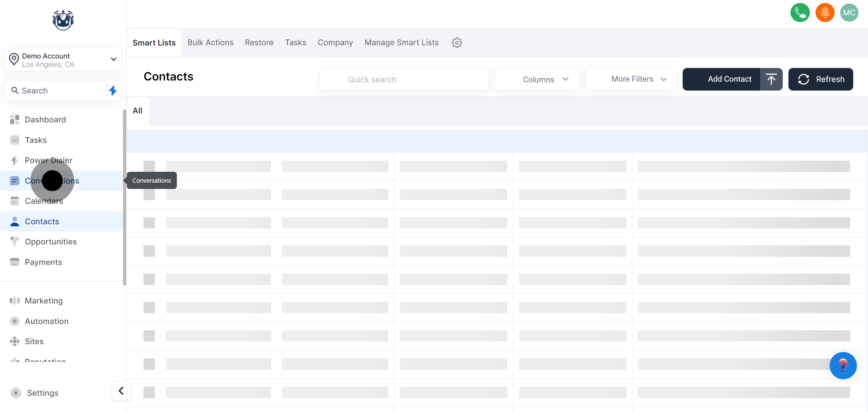The width and height of the screenshot is (868, 412).
Task: Switch to the Bulk Actions tab
Action: tap(210, 42)
